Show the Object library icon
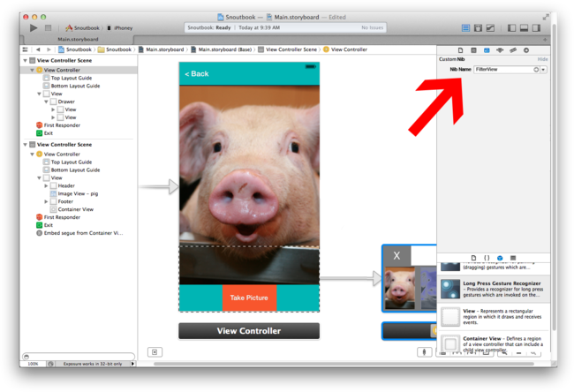Image resolution: width=574 pixels, height=392 pixels. pyautogui.click(x=500, y=258)
